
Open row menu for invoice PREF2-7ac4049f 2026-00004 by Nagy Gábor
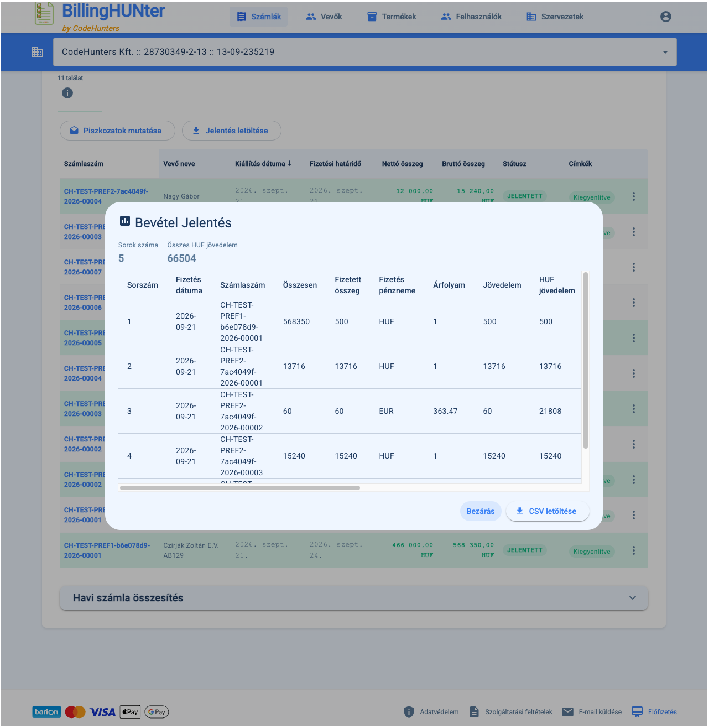tap(634, 196)
